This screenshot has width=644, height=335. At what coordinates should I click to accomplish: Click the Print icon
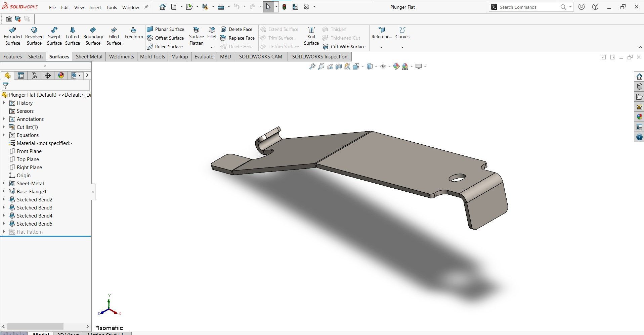coord(221,7)
